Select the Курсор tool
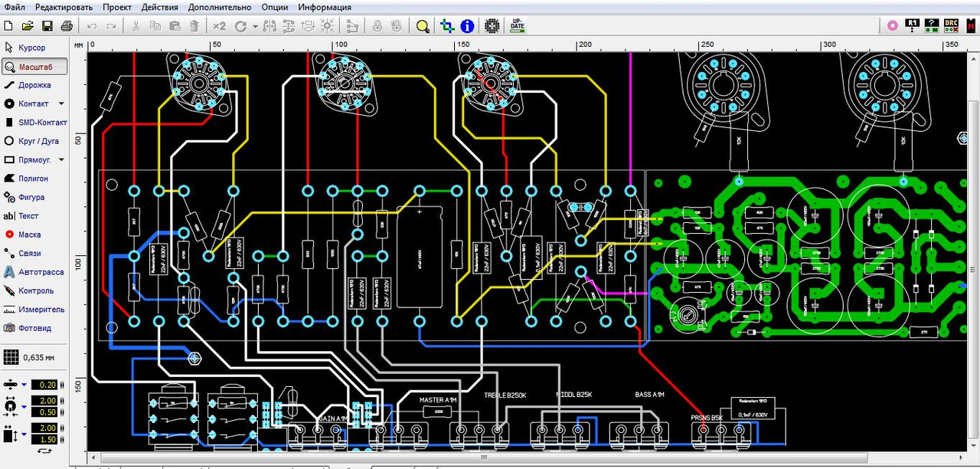Viewport: 980px width, 469px height. 34,48
